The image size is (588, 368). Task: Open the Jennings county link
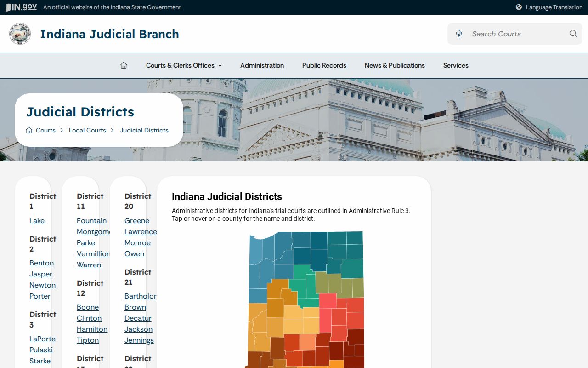tap(139, 340)
